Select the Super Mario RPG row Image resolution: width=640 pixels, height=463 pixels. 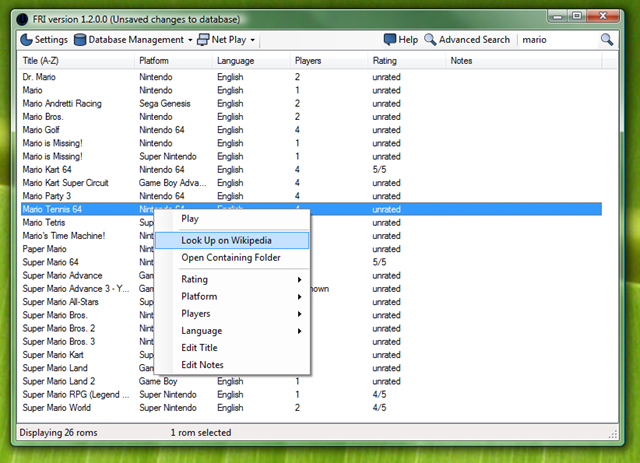pyautogui.click(x=311, y=394)
